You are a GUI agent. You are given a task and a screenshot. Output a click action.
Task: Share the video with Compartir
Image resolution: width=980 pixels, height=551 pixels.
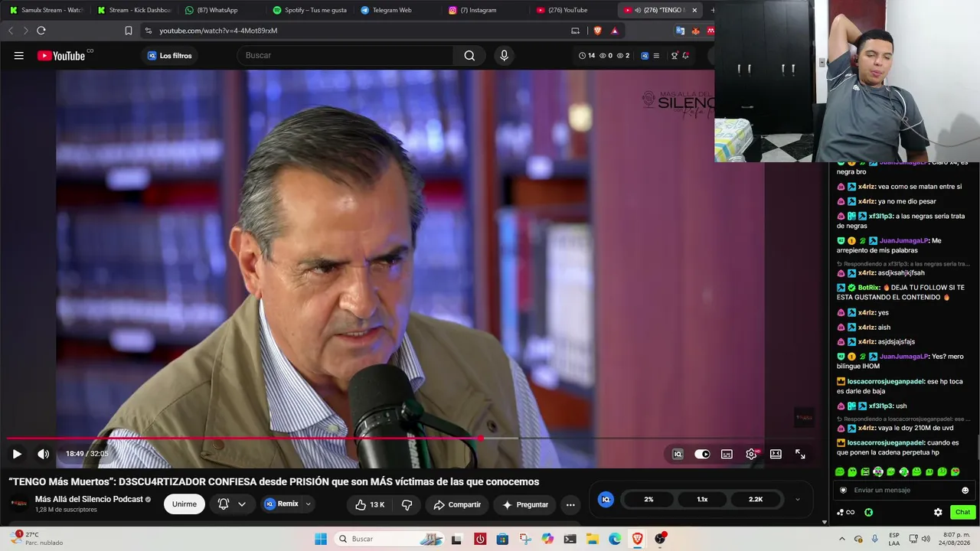click(x=457, y=504)
